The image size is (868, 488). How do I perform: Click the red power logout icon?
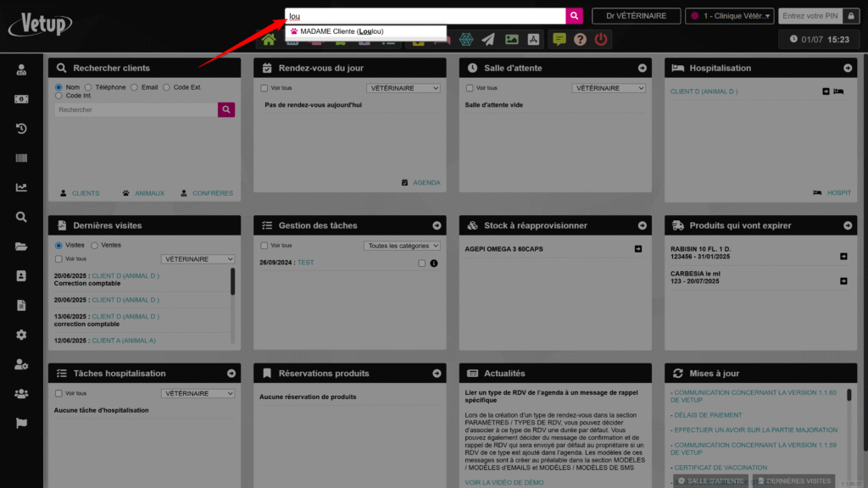coord(601,39)
